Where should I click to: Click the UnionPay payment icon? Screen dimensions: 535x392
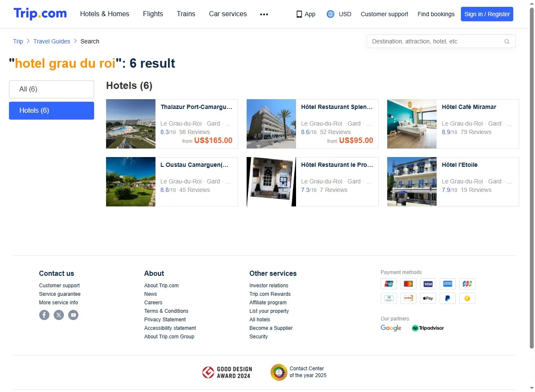389,284
